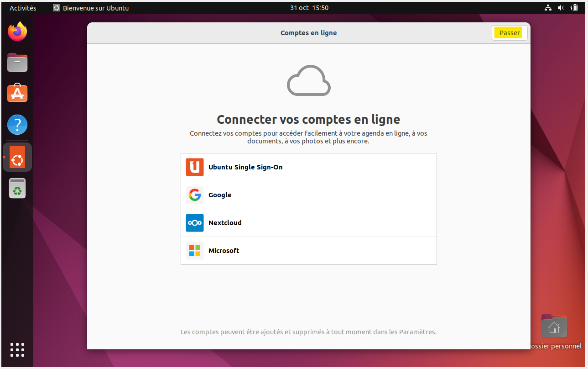588x369 pixels.
Task: Click the Nextcloud logo icon
Action: tap(195, 223)
